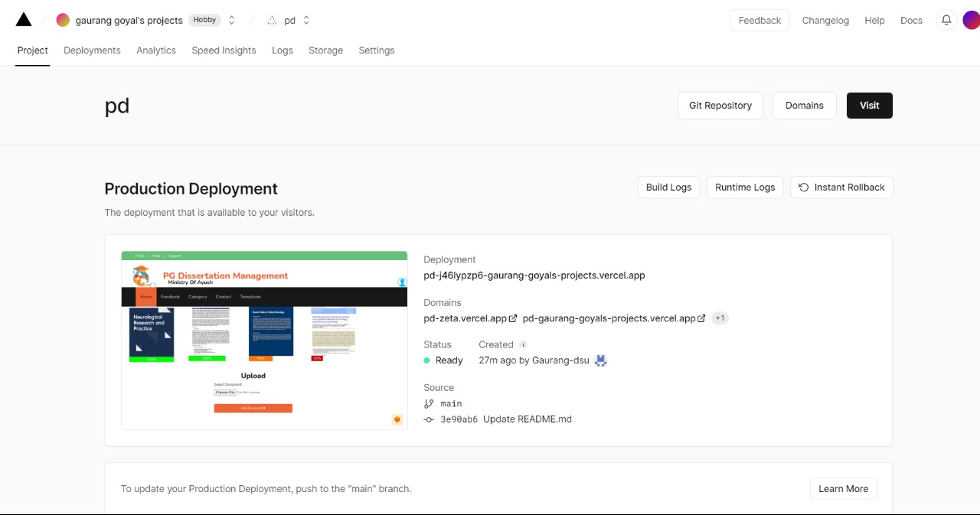Click the external link icon beside pd-zeta.vercel.app

point(511,318)
